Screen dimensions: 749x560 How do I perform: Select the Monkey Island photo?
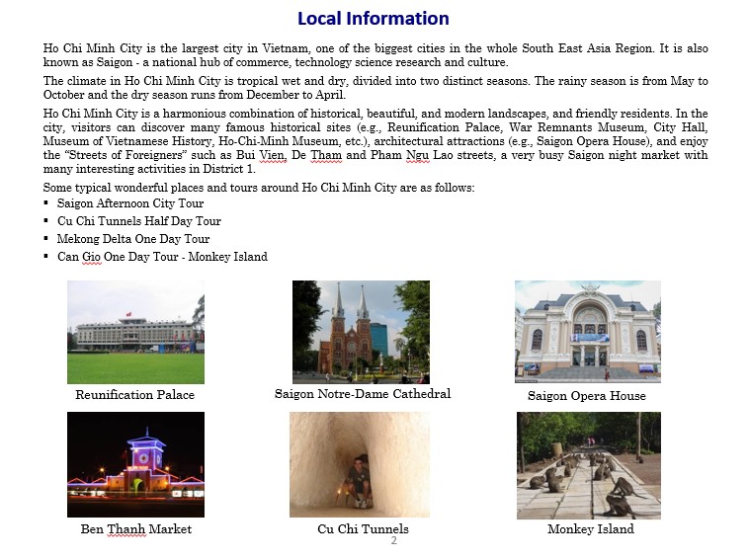coord(588,464)
